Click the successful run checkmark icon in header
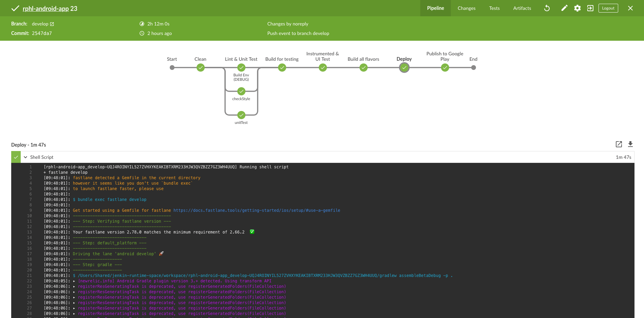The height and width of the screenshot is (318, 644). click(15, 8)
